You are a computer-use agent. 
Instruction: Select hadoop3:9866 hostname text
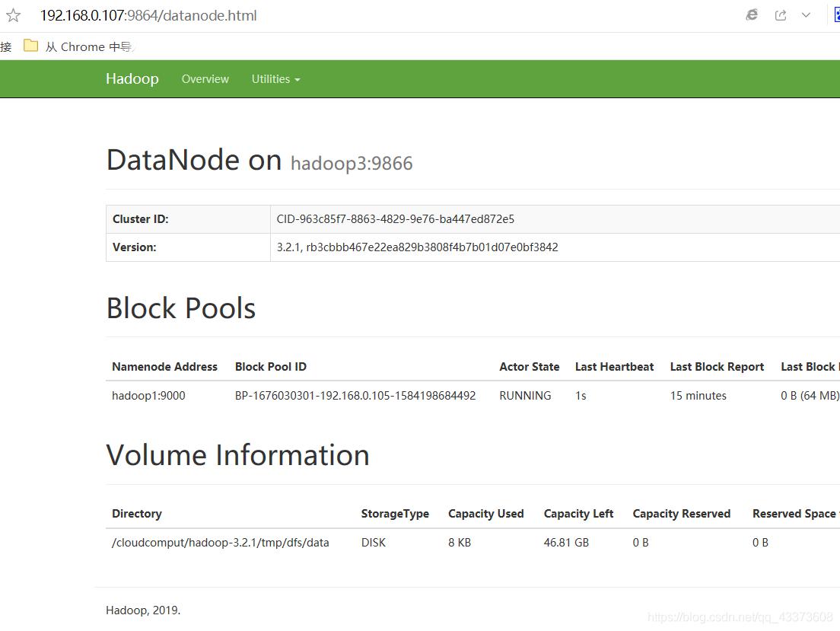[x=352, y=164]
